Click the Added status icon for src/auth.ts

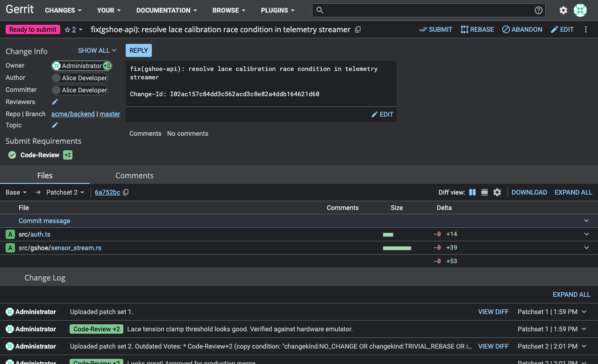click(10, 234)
